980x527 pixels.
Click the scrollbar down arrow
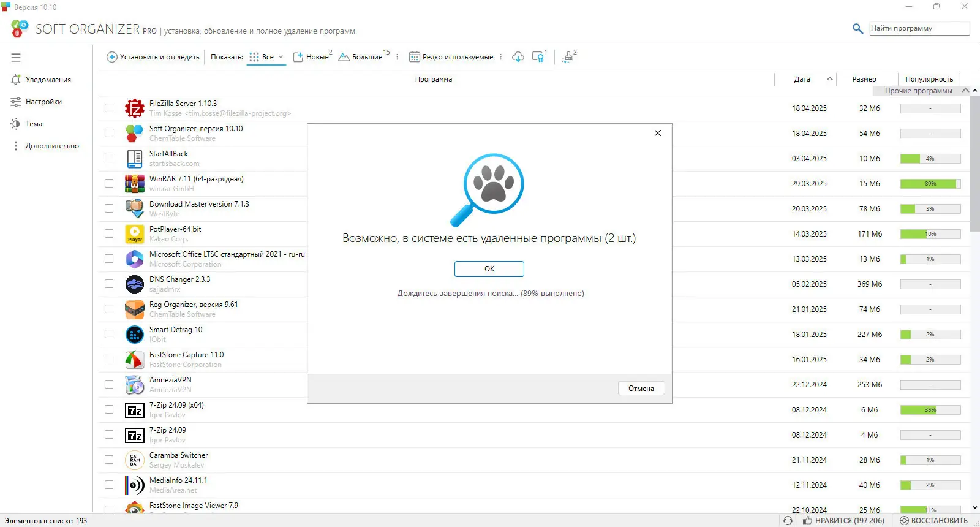click(x=975, y=508)
